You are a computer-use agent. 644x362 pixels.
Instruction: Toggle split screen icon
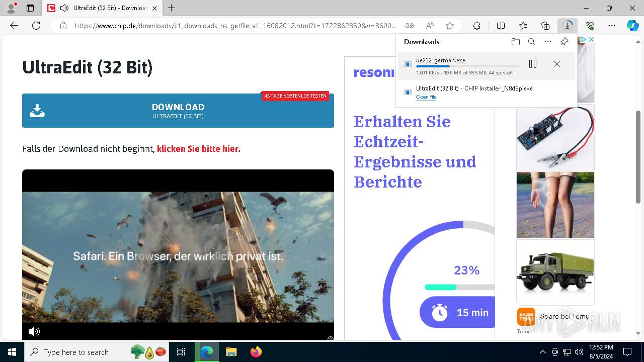tap(501, 26)
